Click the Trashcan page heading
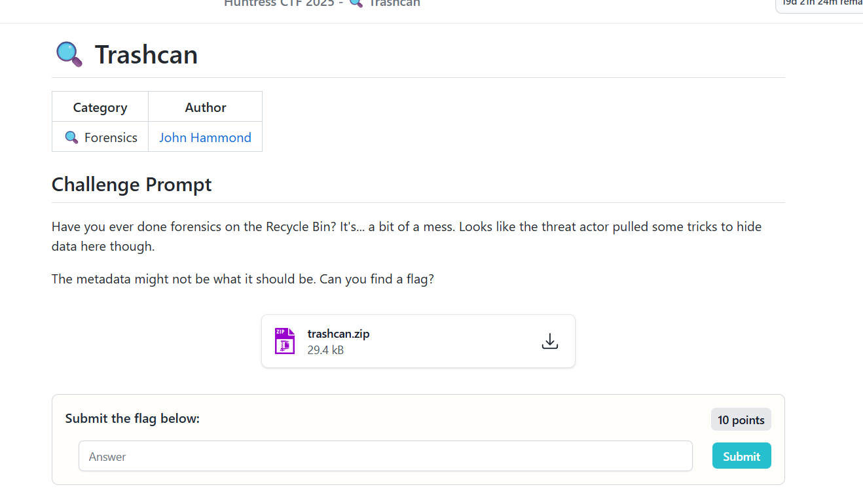 coord(146,54)
